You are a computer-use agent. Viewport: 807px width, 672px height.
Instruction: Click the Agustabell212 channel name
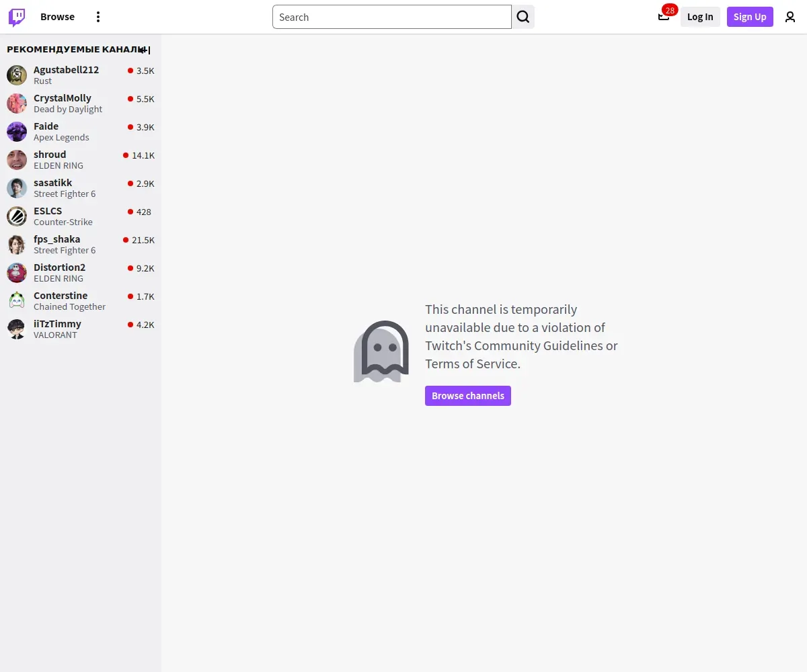click(66, 70)
